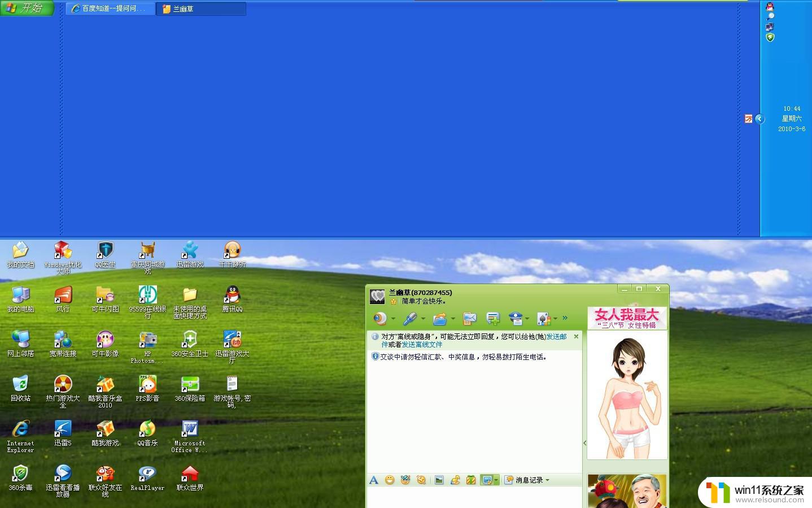Image resolution: width=812 pixels, height=508 pixels.
Task: Open 迅雷看看播放器 desktop icon
Action: point(63,481)
